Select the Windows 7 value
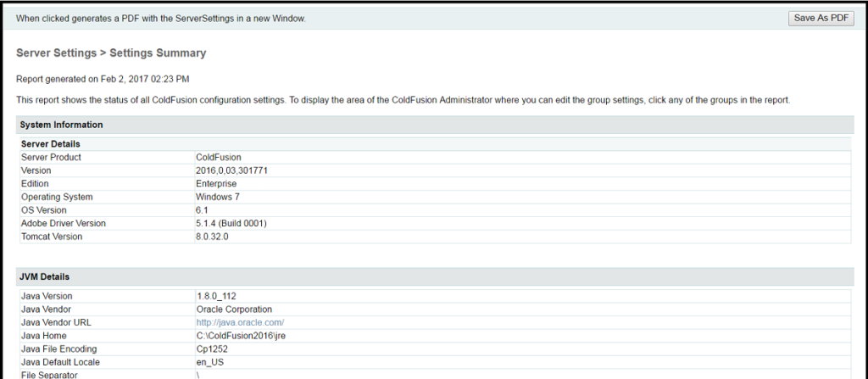Viewport: 868px width, 379px height. (x=218, y=197)
